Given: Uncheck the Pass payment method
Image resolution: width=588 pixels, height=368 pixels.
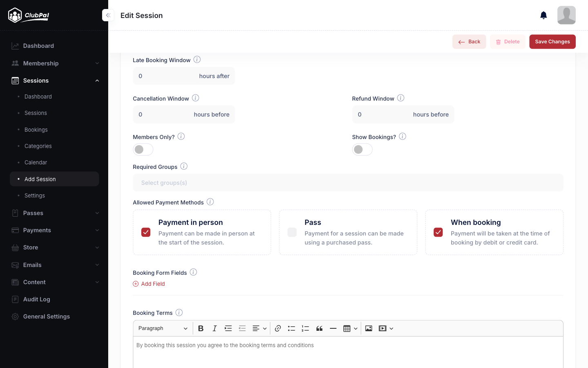Looking at the screenshot, I should 292,232.
